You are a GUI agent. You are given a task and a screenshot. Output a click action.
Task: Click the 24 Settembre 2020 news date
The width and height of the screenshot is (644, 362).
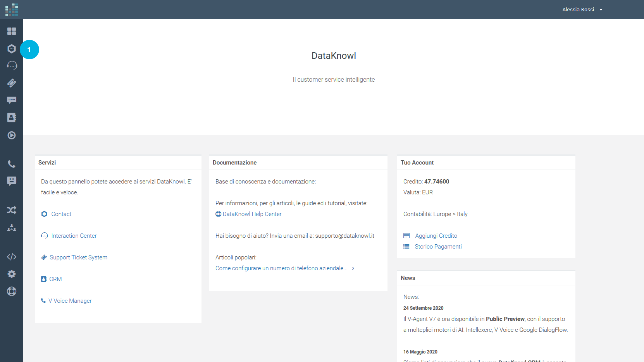pyautogui.click(x=424, y=308)
